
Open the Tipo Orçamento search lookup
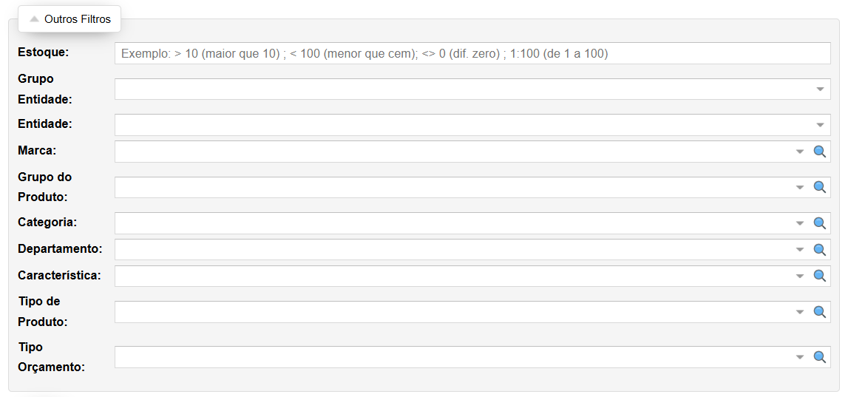pyautogui.click(x=819, y=357)
